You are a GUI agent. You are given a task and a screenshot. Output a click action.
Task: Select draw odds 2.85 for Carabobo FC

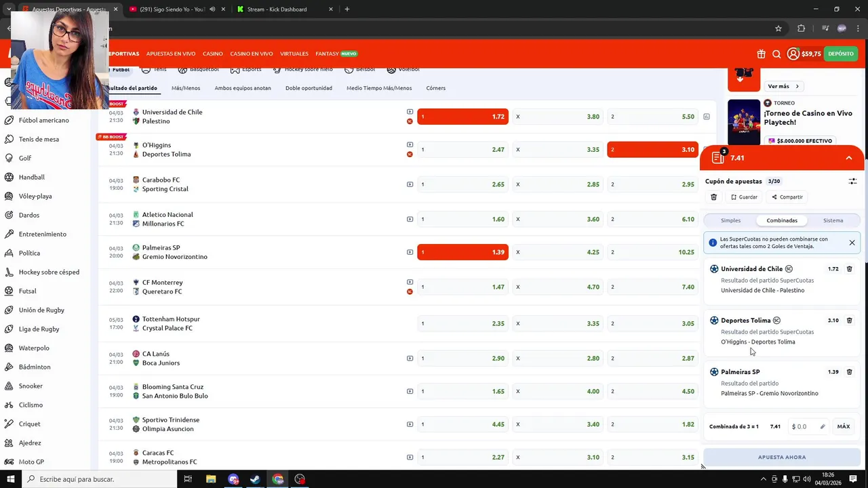[x=557, y=184]
